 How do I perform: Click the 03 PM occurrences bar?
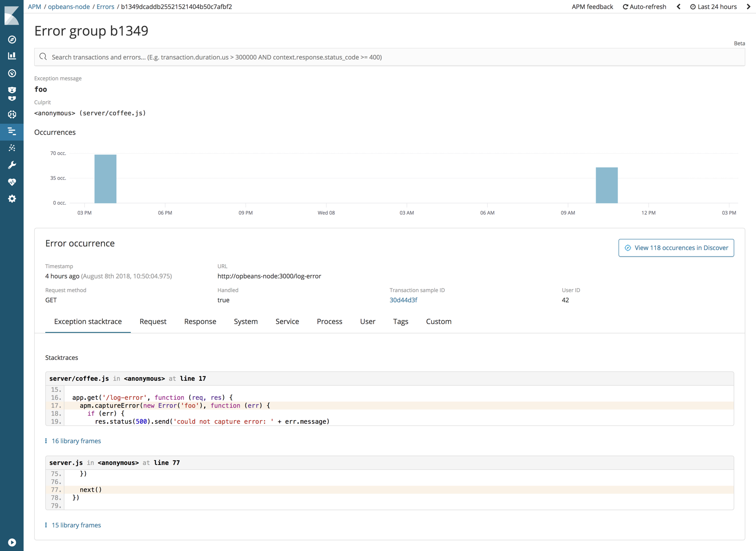coord(105,179)
